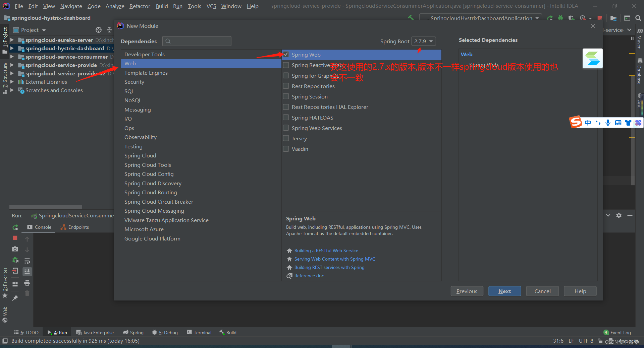Expand the External Libraries node
This screenshot has width=644, height=348.
pos(12,82)
